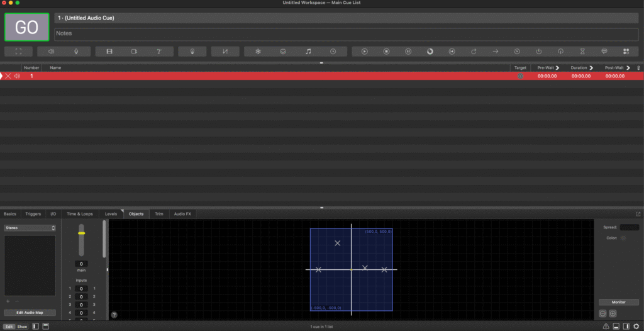This screenshot has height=331, width=644.
Task: Open the Time & Loops tab
Action: [80, 214]
